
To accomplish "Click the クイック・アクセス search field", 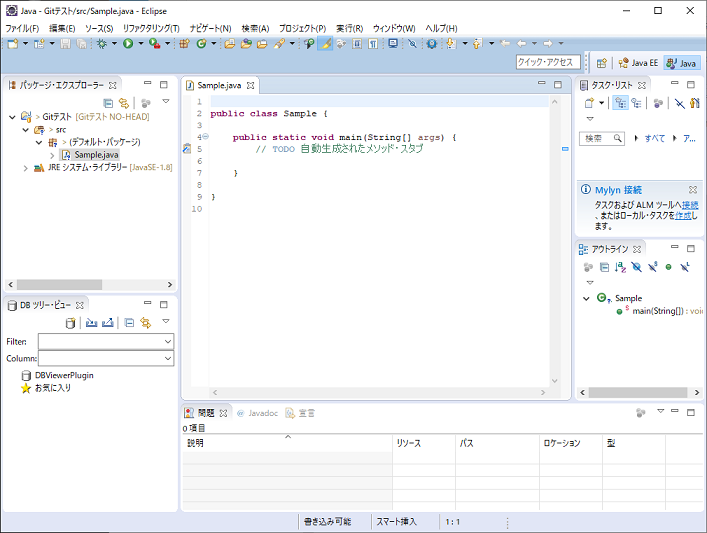I will pos(546,62).
